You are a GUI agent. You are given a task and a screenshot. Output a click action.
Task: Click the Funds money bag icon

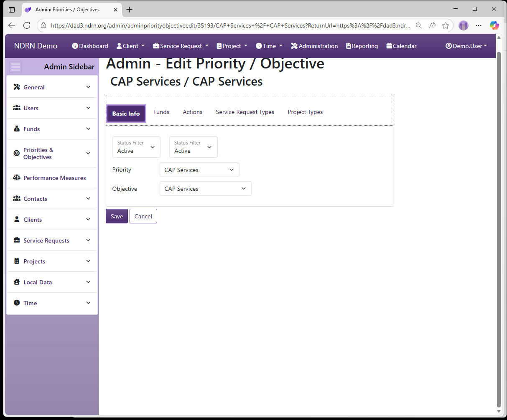tap(17, 129)
